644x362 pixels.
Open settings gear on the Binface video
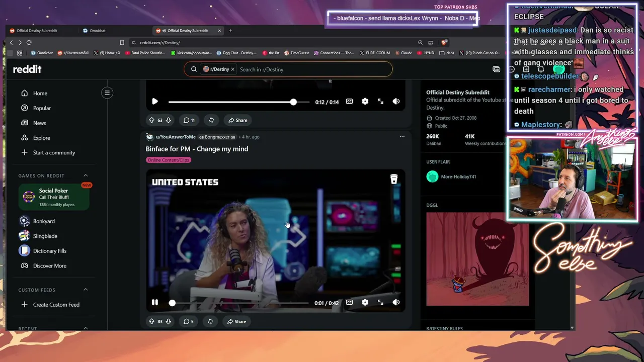(x=365, y=303)
